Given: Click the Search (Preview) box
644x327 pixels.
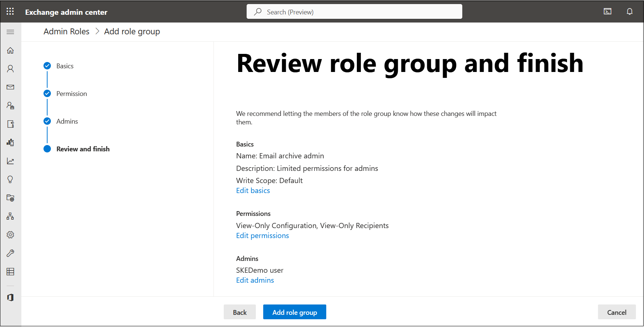Looking at the screenshot, I should click(354, 12).
